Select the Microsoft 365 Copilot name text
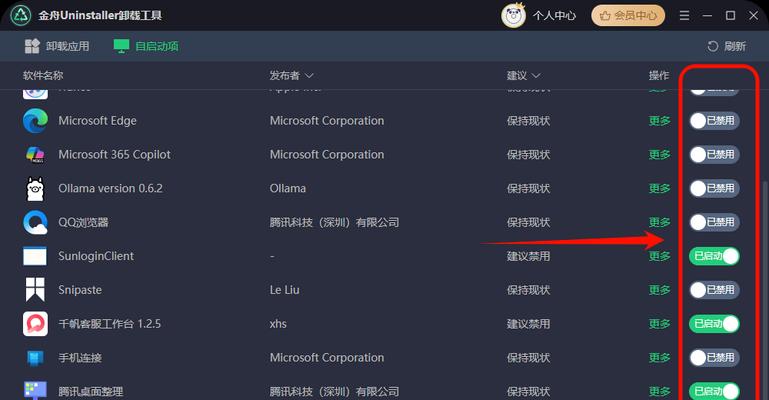 click(x=114, y=154)
